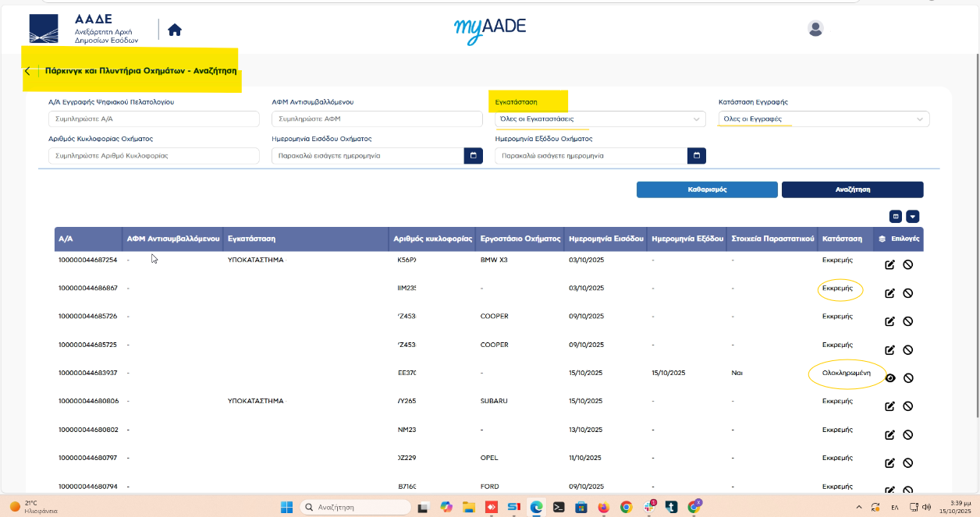The image size is (980, 517).
Task: Click the Αριθμός Κυκλοφορίας Οχήματος input field
Action: click(x=153, y=156)
